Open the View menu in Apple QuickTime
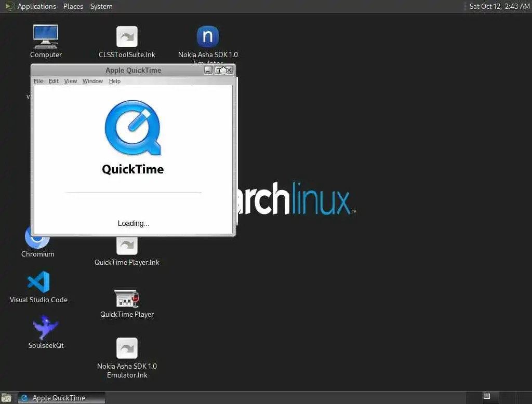The height and width of the screenshot is (404, 532). 71,81
